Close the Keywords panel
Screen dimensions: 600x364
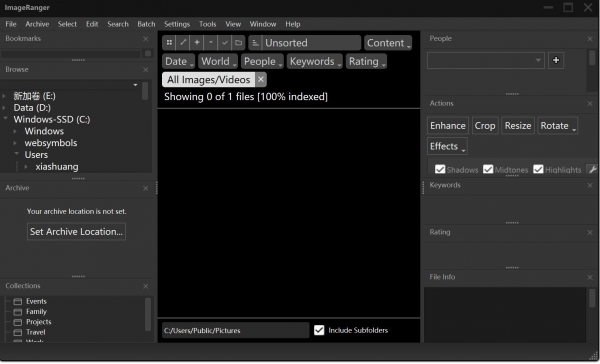[590, 185]
